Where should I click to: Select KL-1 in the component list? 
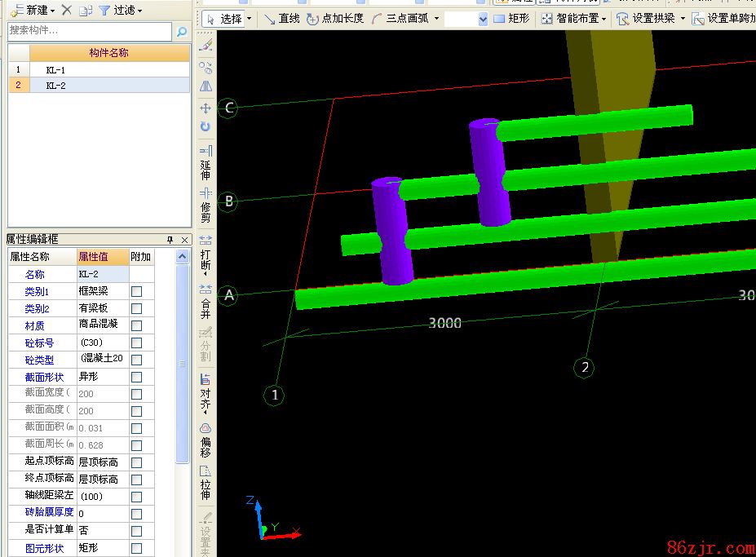pos(55,70)
